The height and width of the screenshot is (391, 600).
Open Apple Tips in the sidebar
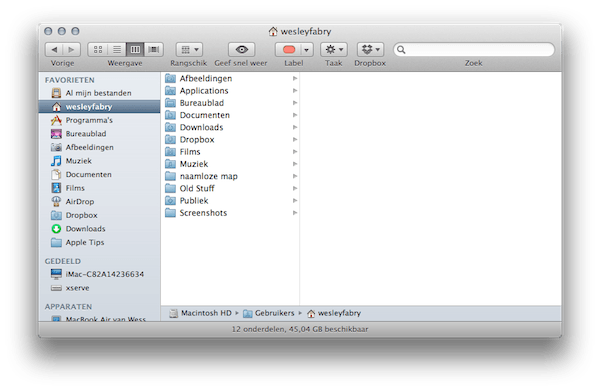pos(99,242)
